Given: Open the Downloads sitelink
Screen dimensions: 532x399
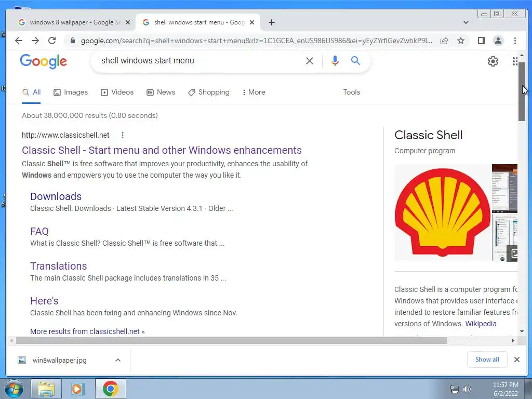Looking at the screenshot, I should click(x=56, y=196).
